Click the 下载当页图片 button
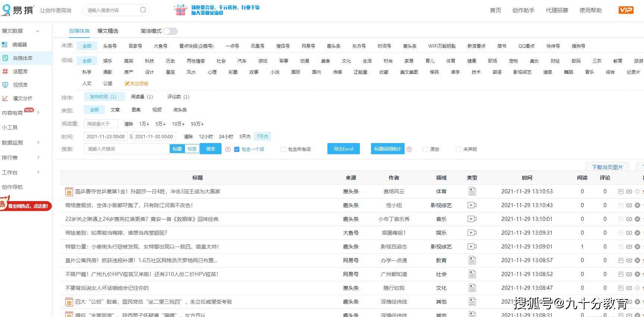 click(x=607, y=167)
